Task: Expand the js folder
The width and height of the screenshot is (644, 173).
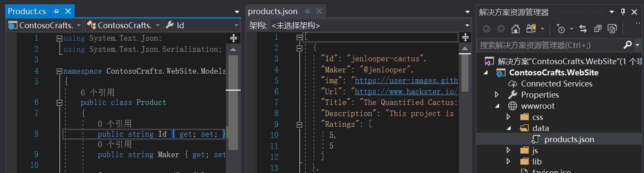Action: [509, 150]
